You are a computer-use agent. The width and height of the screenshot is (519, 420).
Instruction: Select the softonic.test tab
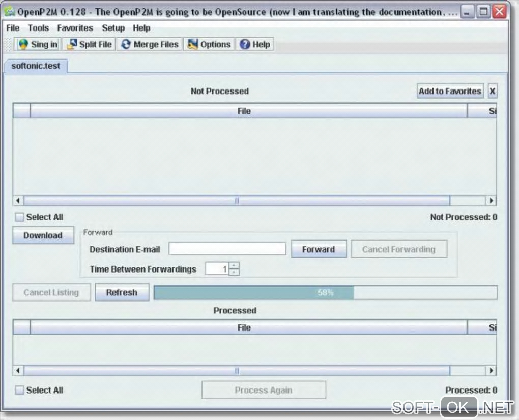(36, 66)
